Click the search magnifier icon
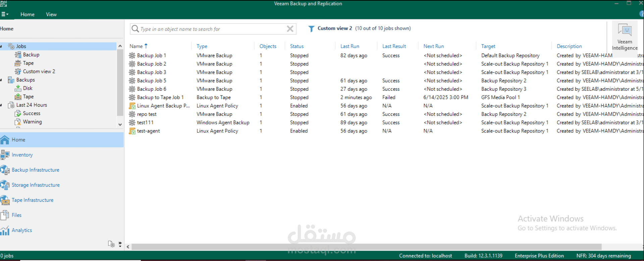 click(135, 29)
